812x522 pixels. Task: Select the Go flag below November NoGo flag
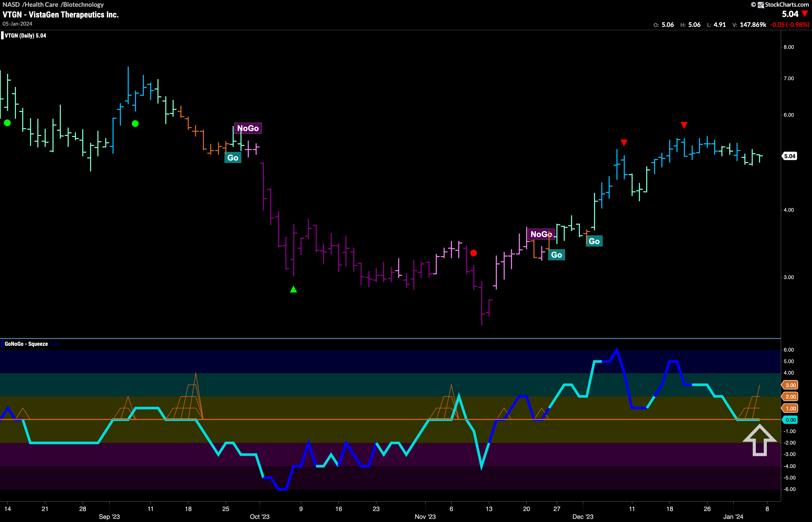[556, 255]
